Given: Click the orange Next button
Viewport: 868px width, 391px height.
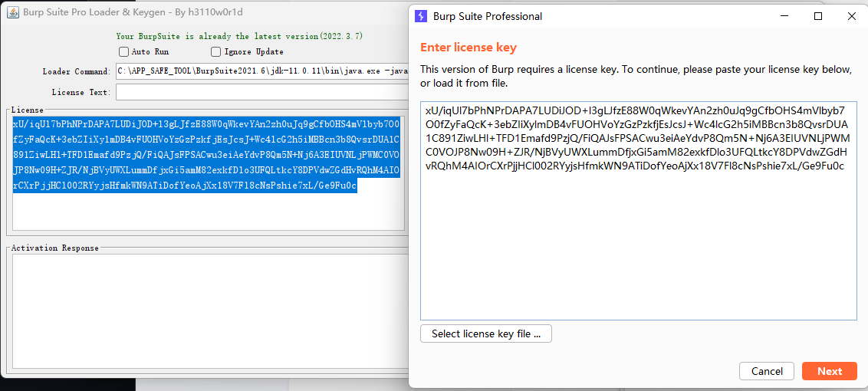Looking at the screenshot, I should click(x=829, y=371).
